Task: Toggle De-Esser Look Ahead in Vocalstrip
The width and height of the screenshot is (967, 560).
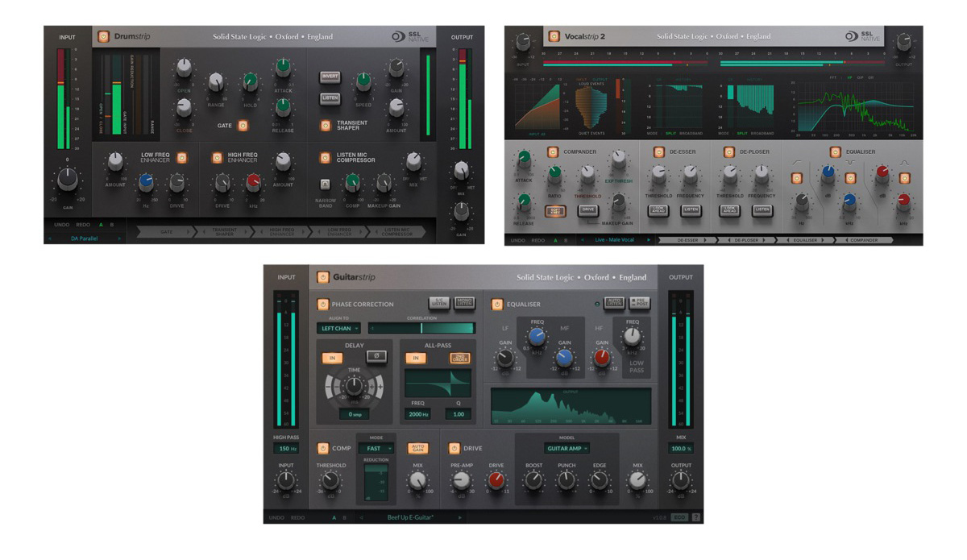Action: [658, 210]
